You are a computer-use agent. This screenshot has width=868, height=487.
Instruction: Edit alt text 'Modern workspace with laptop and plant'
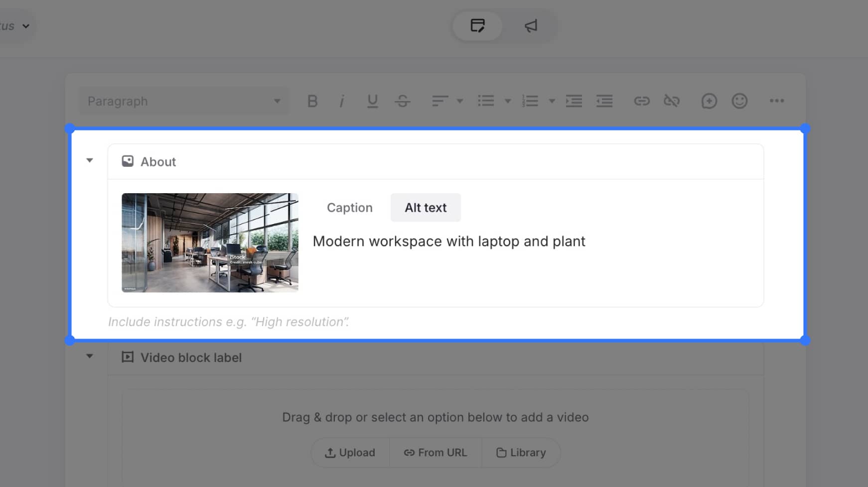449,242
